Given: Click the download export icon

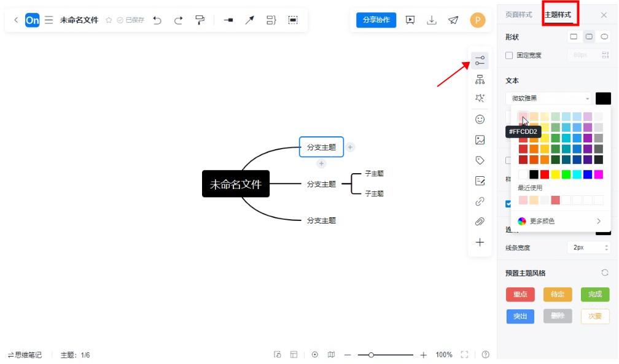Looking at the screenshot, I should click(432, 20).
